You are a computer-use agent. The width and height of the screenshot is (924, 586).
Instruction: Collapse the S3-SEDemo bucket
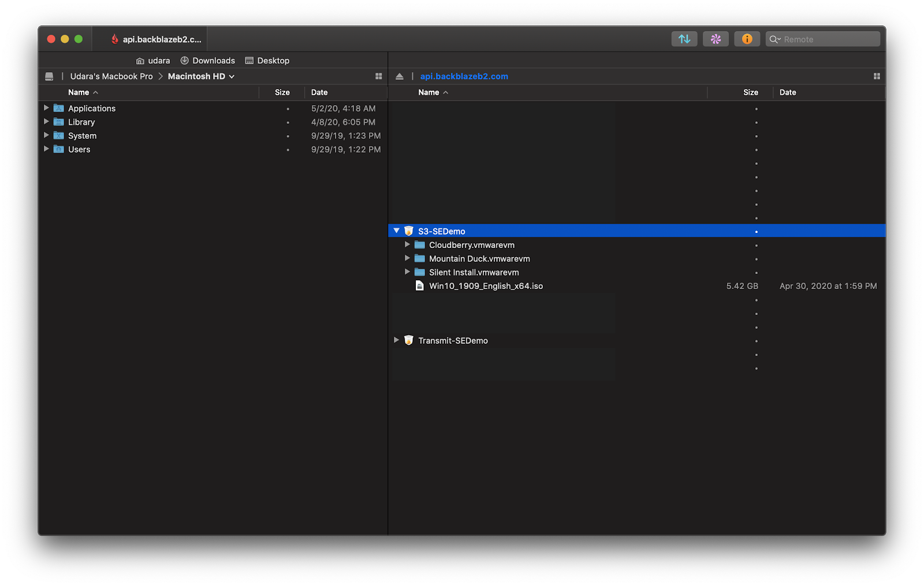tap(396, 231)
